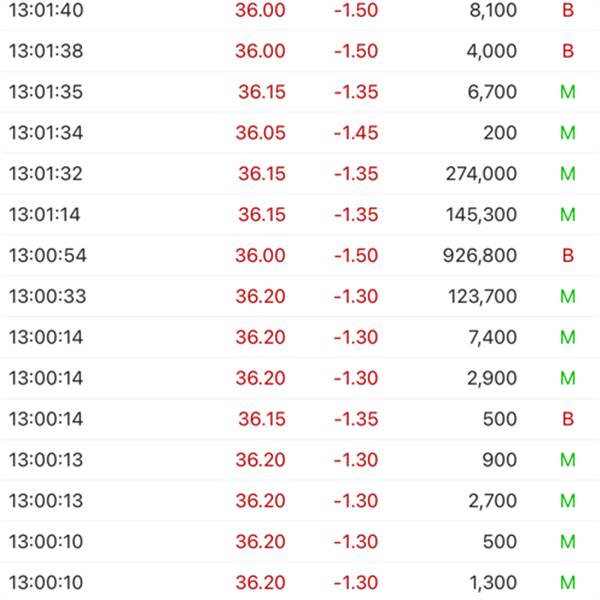Select the 2,700 volume trade row
Image resolution: width=600 pixels, height=600 pixels.
[x=300, y=501]
